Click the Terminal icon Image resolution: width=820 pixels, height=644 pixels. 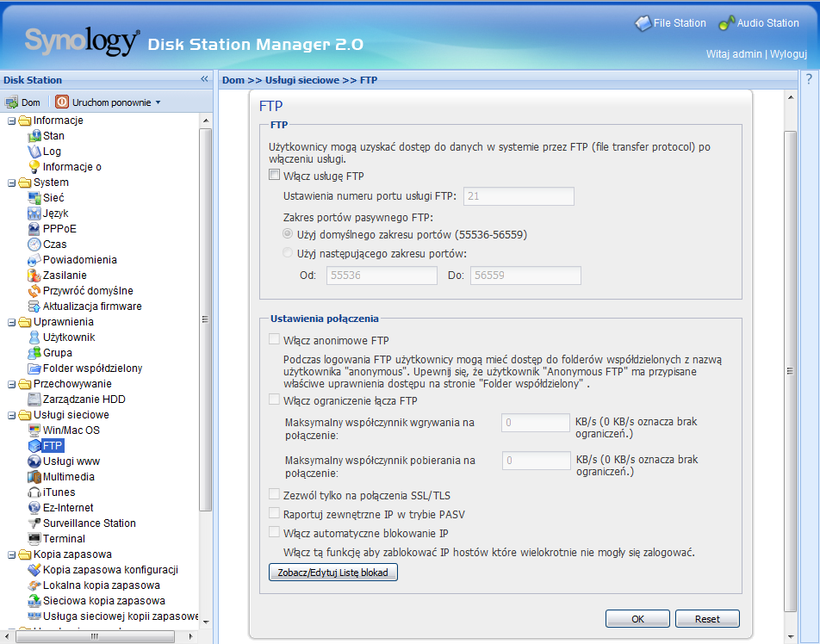click(x=34, y=539)
